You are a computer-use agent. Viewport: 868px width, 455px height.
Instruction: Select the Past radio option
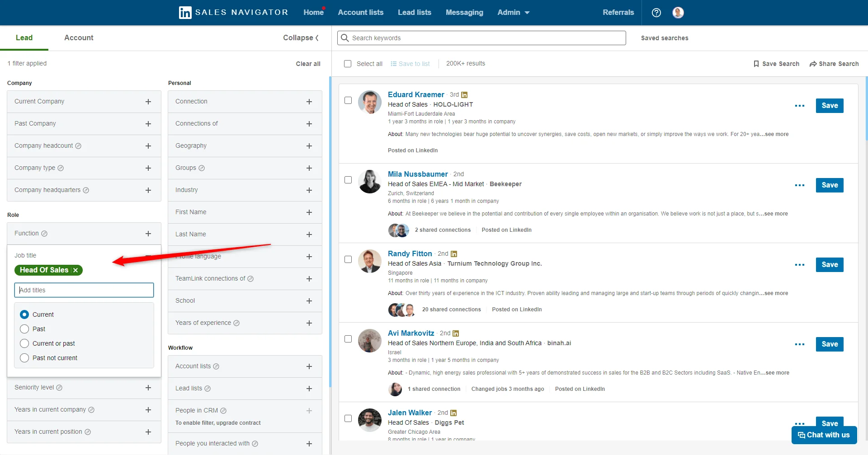point(24,329)
